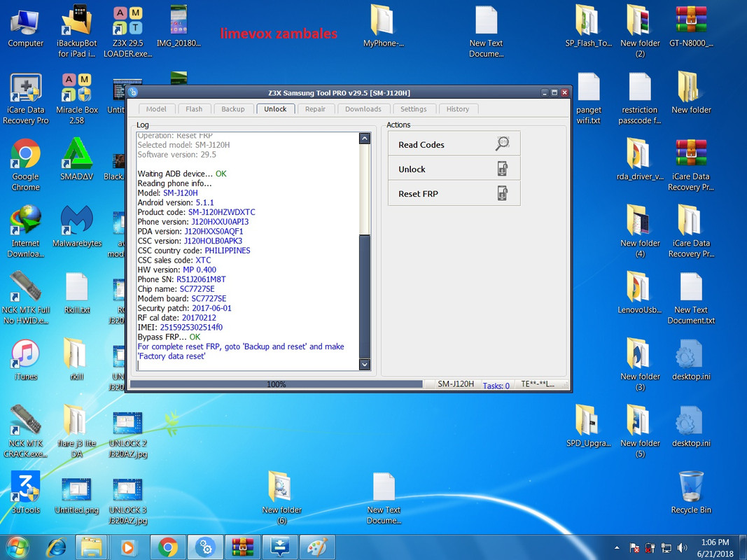Select Internet Download Manager desktop icon
The image size is (747, 560).
[26, 232]
